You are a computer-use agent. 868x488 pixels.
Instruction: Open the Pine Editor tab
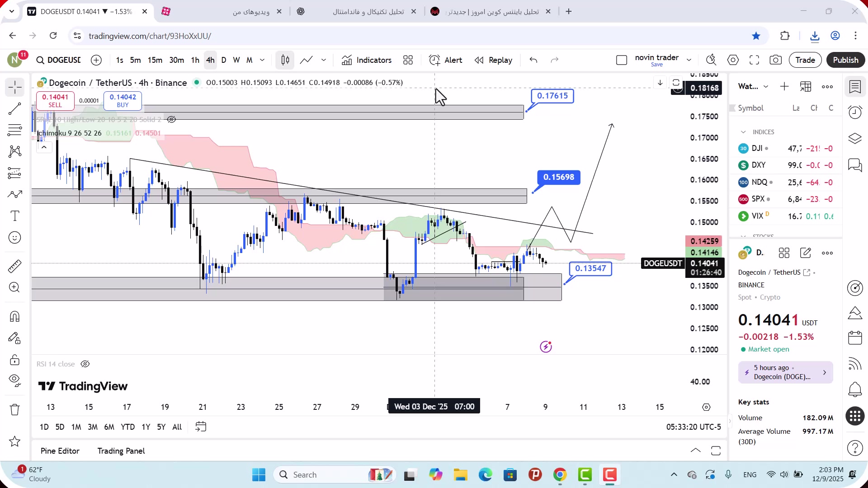60,451
